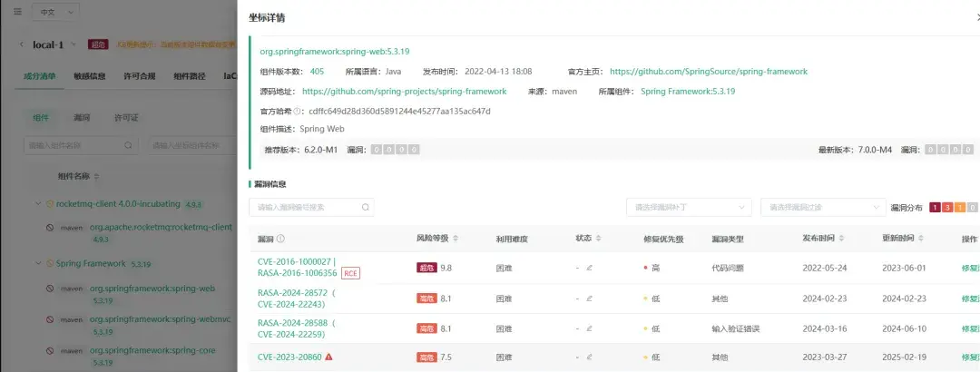Open CVE-2016-1000027 vulnerability details
980x372 pixels.
click(297, 267)
